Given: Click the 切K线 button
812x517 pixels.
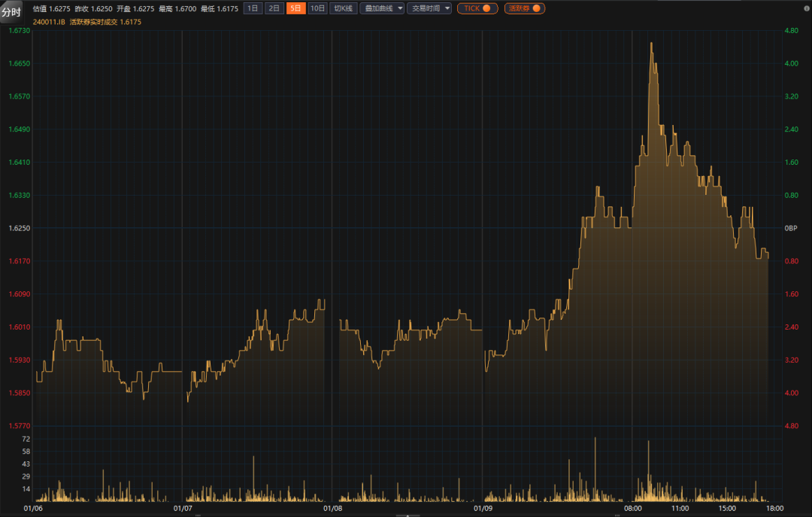Looking at the screenshot, I should tap(344, 8).
